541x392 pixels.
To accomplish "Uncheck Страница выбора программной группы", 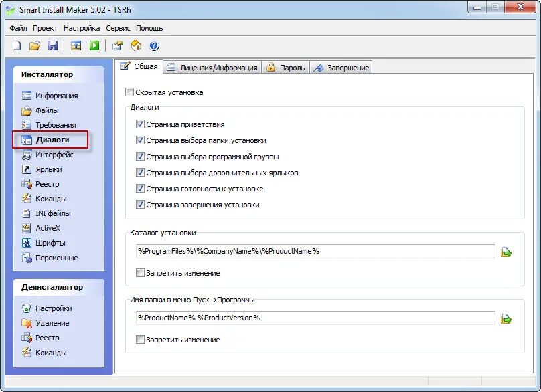I will [140, 156].
